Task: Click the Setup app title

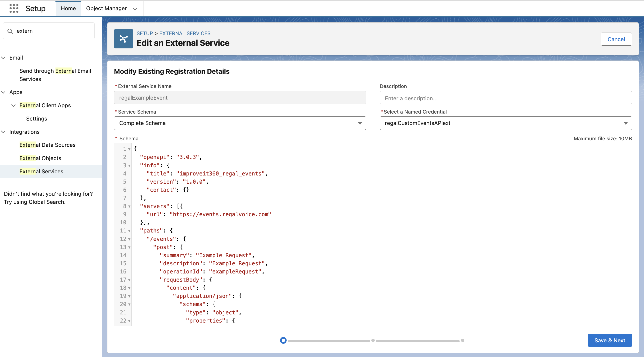Action: 35,8
